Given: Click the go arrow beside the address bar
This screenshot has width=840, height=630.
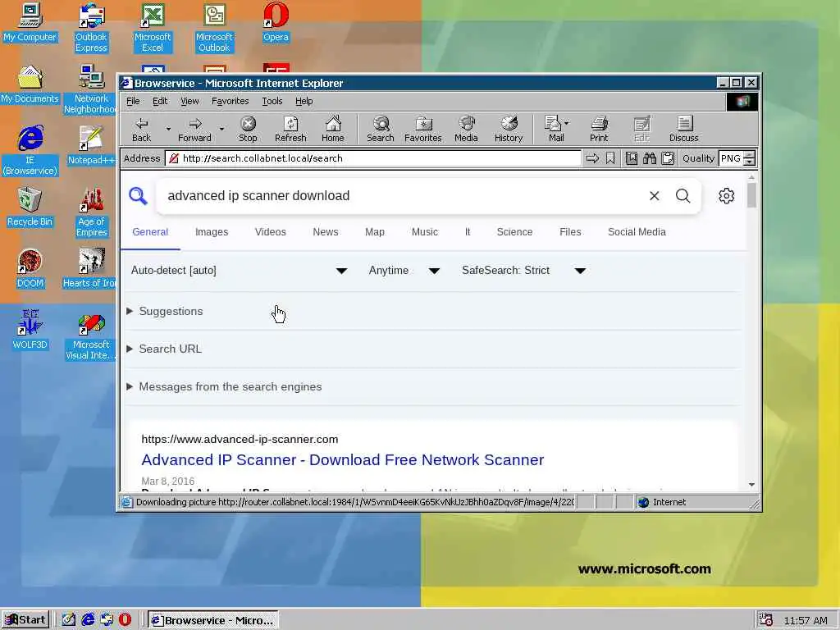Looking at the screenshot, I should tap(592, 158).
